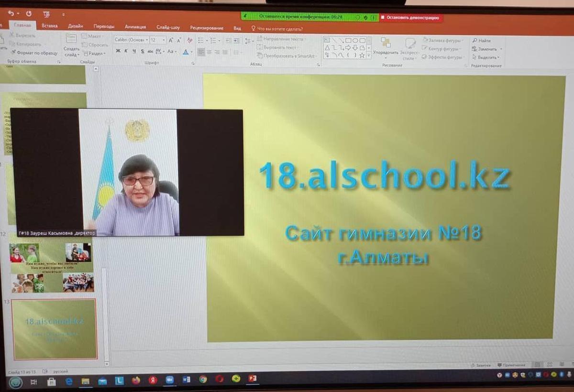This screenshot has height=392, width=574.
Task: Toggle underline formatting (Ч) in the ribbon
Action: coord(134,51)
